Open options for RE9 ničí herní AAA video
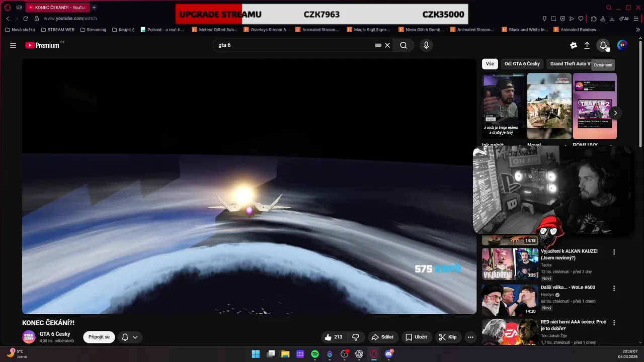Viewport: 644px width, 362px height. (x=614, y=322)
